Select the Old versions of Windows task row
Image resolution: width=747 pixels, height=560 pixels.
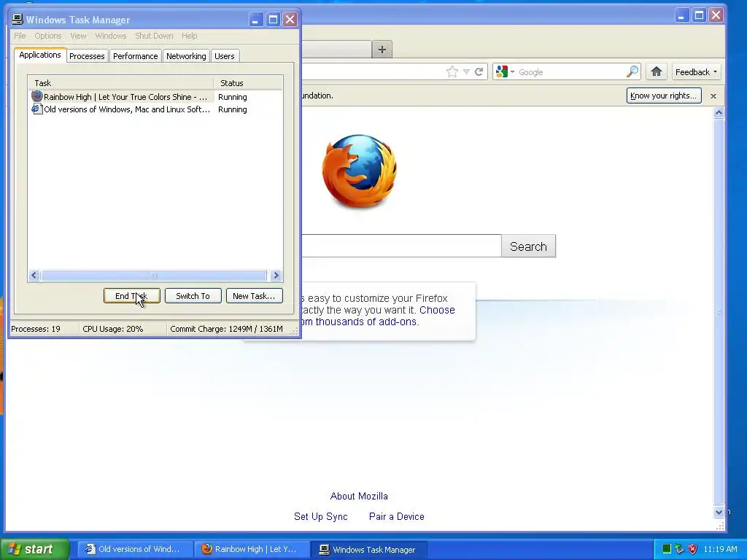tap(155, 109)
